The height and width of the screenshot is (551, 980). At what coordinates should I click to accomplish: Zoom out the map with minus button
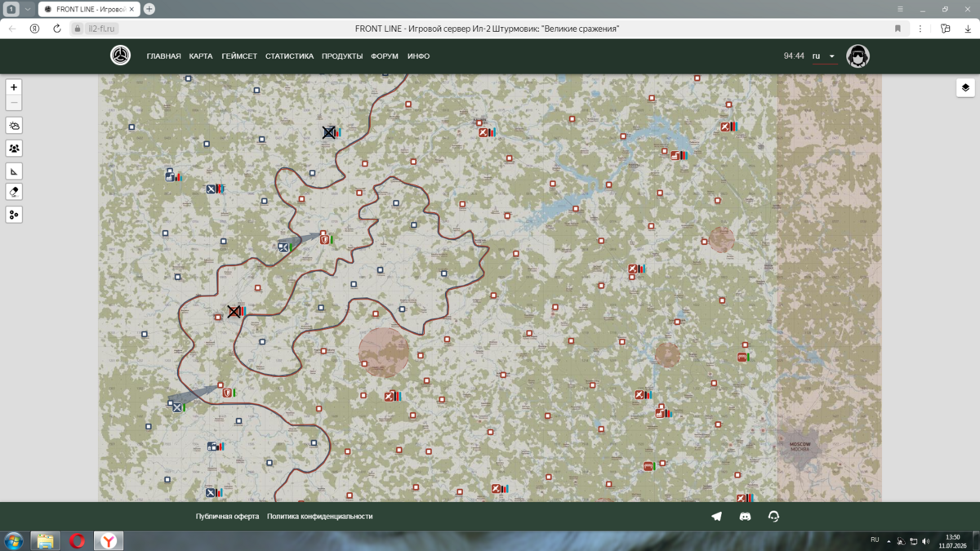[x=14, y=103]
